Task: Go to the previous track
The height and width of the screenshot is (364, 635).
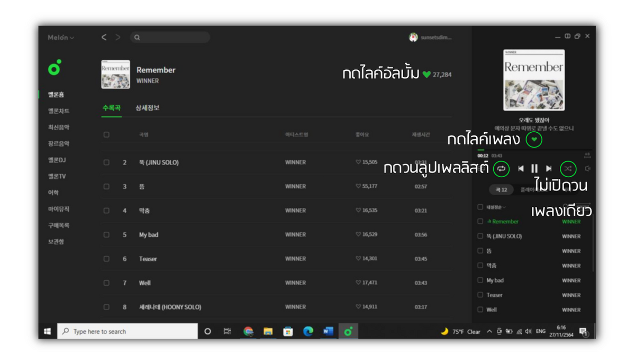Action: 521,169
